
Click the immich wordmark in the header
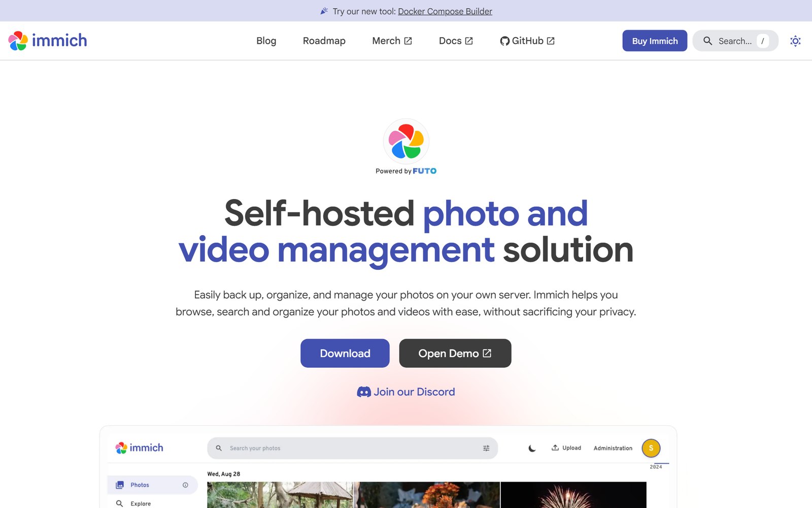coord(59,41)
